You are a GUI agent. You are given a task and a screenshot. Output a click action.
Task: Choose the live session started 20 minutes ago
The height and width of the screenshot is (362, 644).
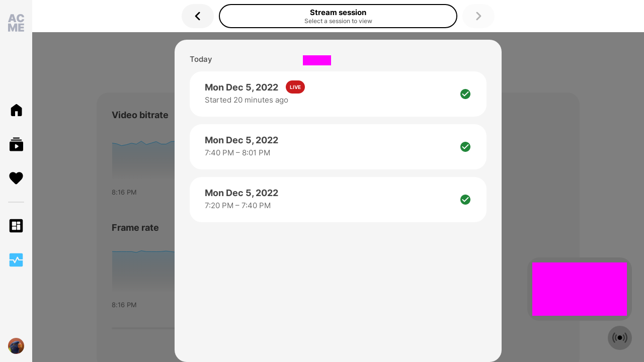tap(338, 94)
